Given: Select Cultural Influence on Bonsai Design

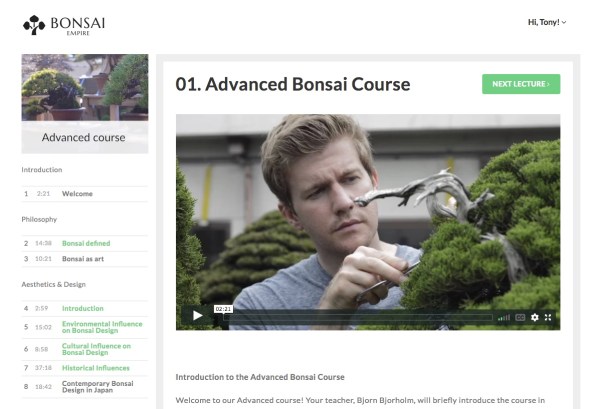Looking at the screenshot, I should point(85,349).
